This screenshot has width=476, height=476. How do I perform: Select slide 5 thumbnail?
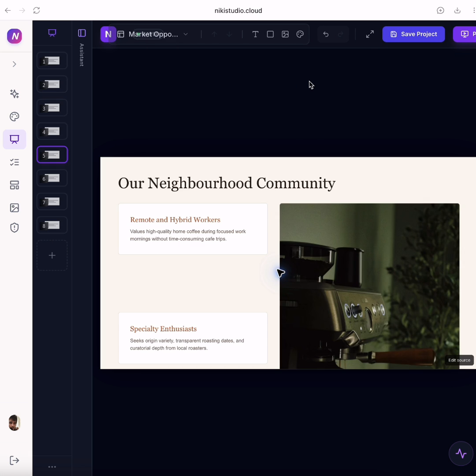coord(52,155)
